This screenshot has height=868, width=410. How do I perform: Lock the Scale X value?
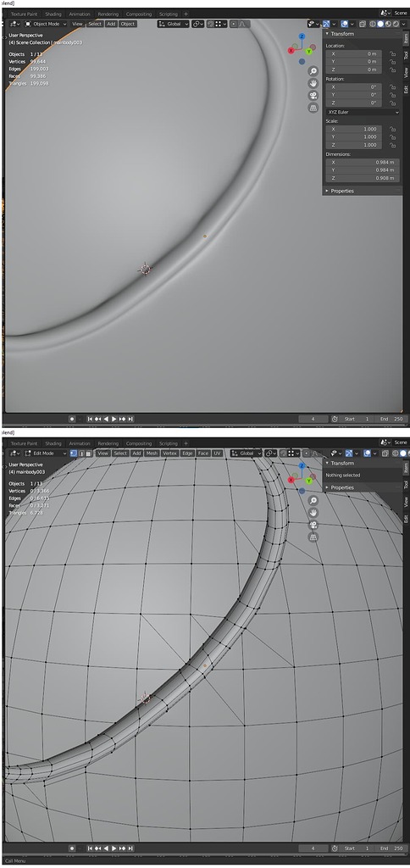391,129
